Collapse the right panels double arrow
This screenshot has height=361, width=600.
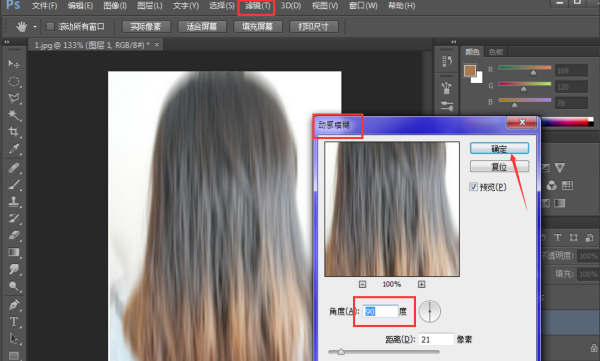pos(453,42)
